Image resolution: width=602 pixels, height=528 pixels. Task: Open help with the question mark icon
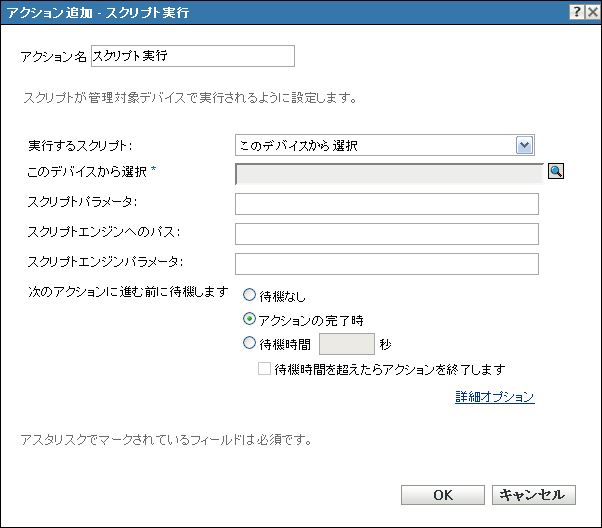577,12
